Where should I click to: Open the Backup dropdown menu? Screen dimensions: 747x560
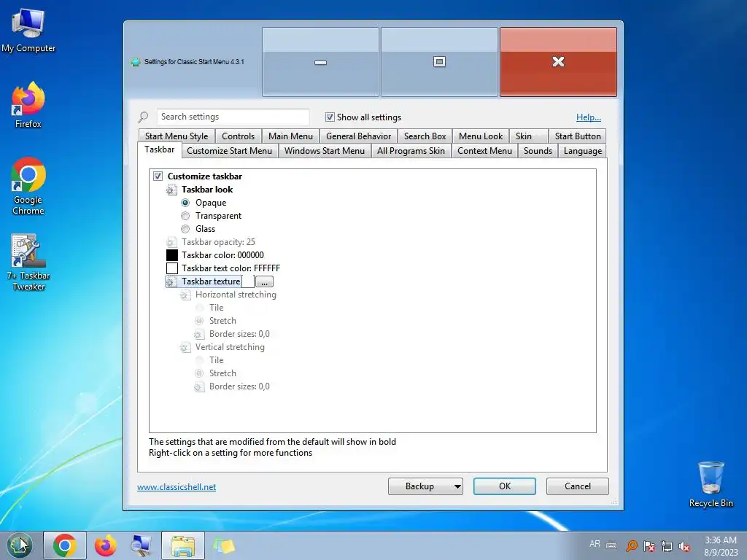tap(425, 486)
